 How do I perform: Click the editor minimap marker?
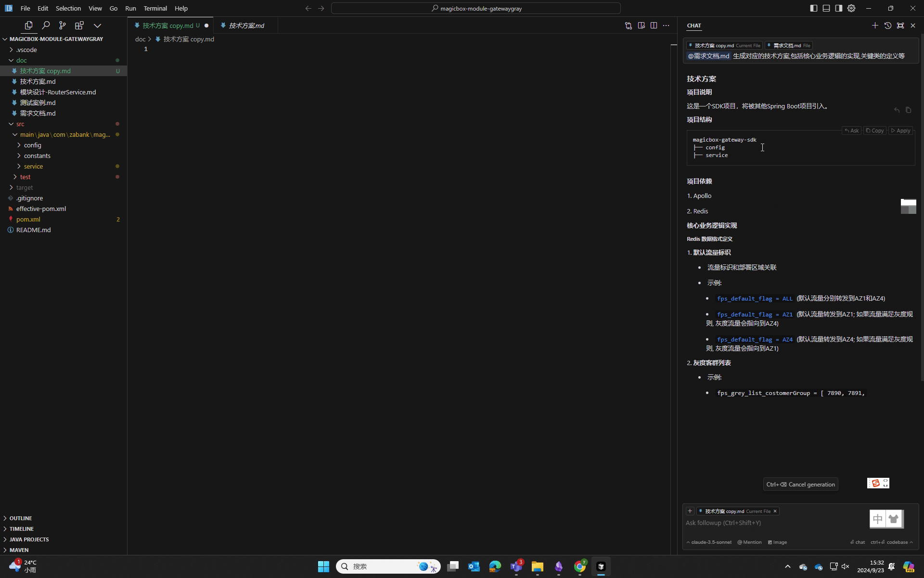[x=674, y=45]
